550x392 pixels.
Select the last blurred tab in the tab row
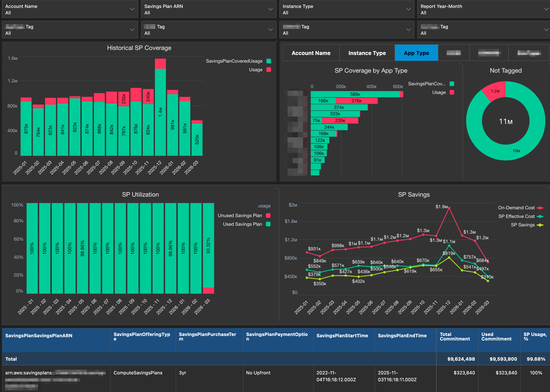click(529, 53)
